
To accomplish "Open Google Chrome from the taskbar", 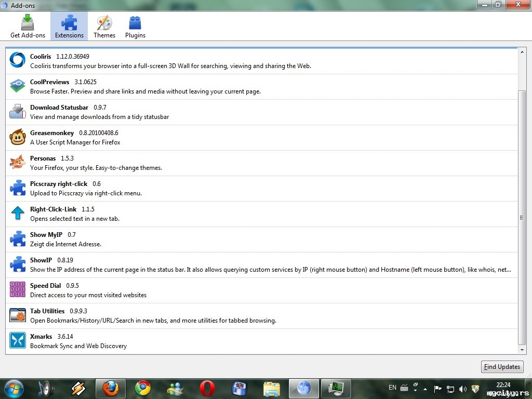I will 143,389.
